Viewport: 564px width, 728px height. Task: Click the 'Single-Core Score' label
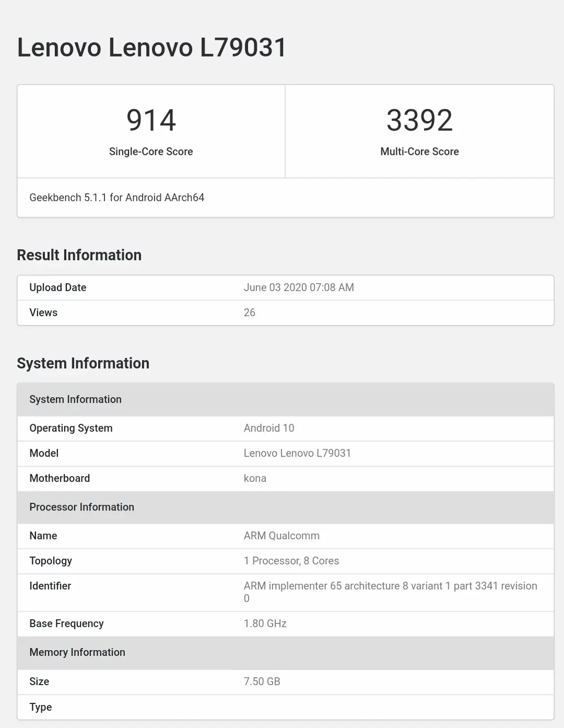(151, 152)
